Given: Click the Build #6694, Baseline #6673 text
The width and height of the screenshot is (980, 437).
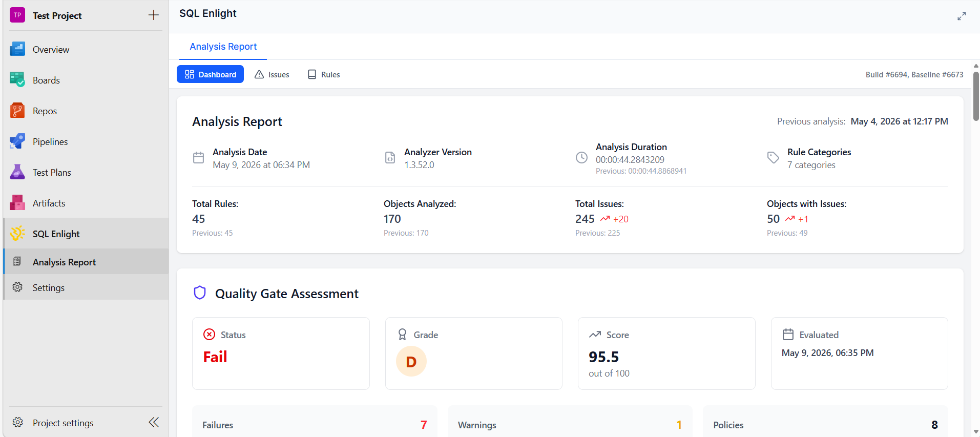Looking at the screenshot, I should [x=914, y=74].
